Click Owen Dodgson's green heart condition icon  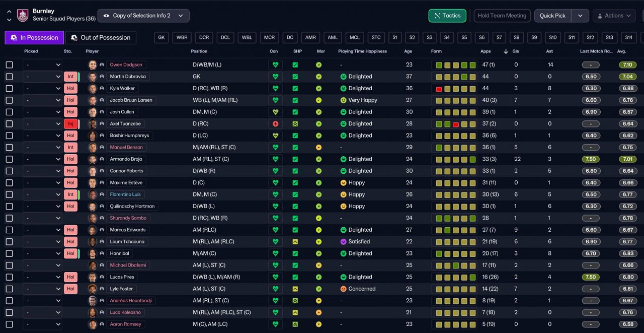tap(275, 65)
